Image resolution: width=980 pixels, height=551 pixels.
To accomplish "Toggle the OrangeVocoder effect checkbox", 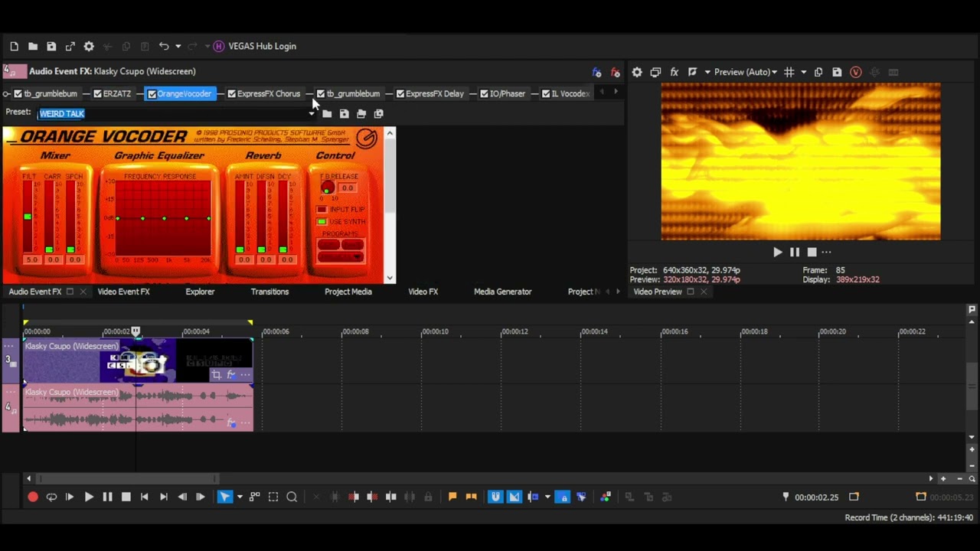I will (152, 94).
